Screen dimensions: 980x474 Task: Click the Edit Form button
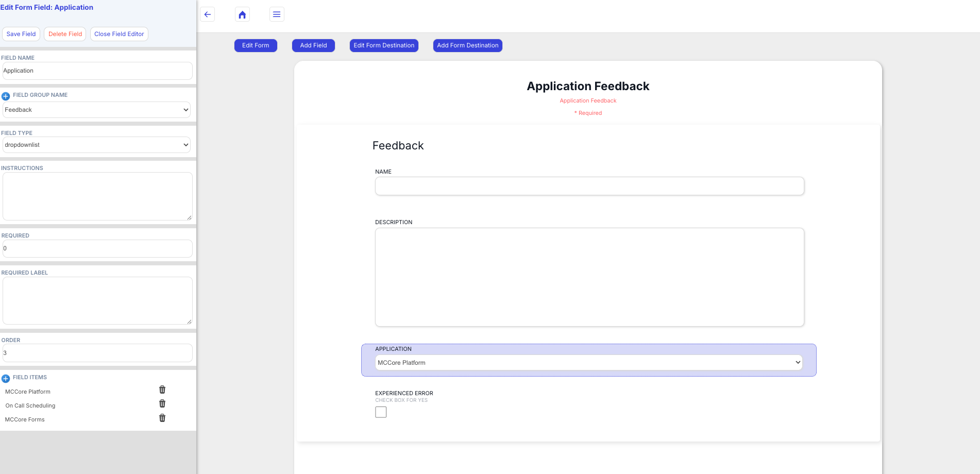(x=256, y=45)
